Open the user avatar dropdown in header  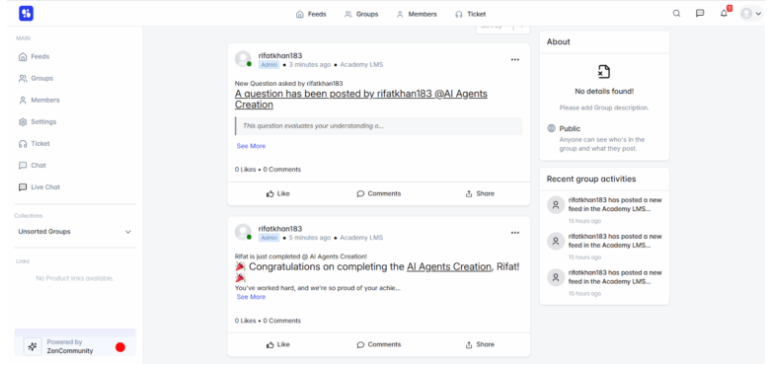pos(751,13)
